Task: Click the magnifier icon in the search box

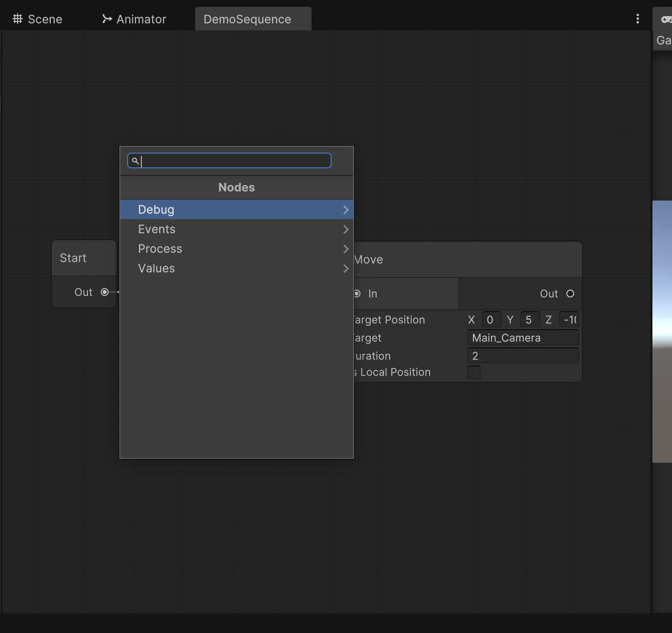Action: [135, 160]
